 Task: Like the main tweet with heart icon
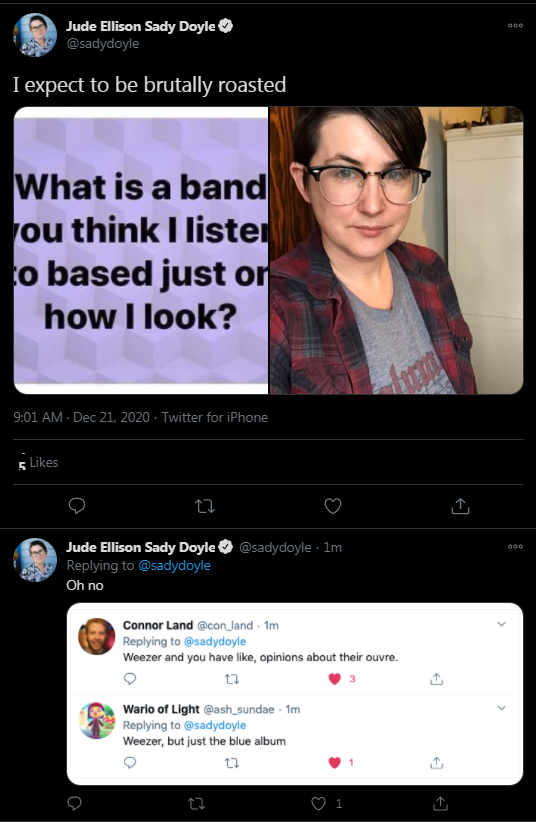333,506
